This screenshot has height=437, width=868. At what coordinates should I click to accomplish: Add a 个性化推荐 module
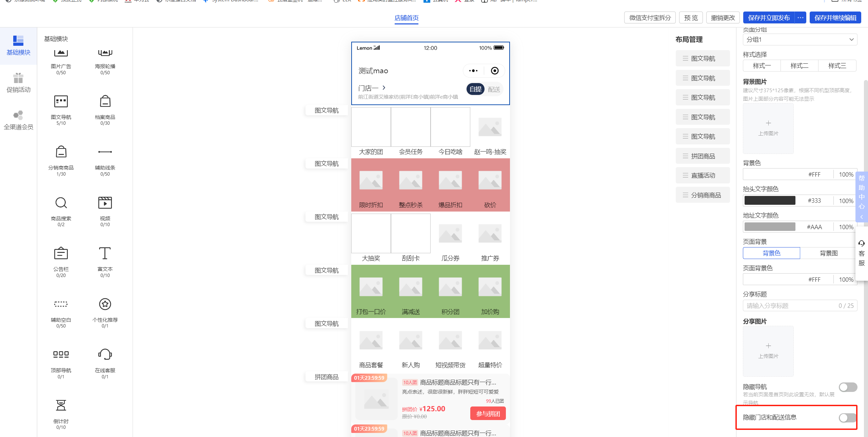click(105, 312)
